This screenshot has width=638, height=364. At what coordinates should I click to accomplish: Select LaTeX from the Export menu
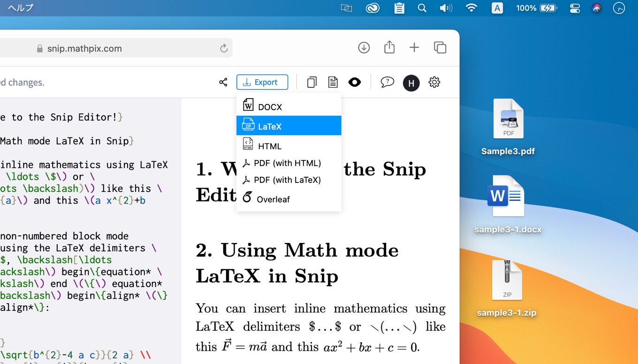pyautogui.click(x=269, y=125)
